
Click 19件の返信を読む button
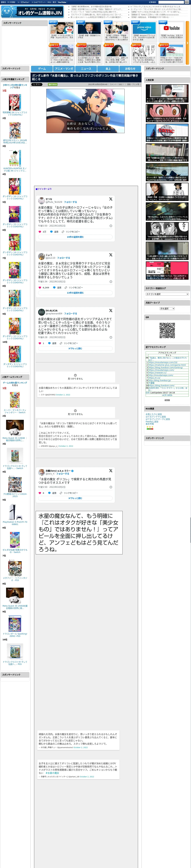click(75, 237)
